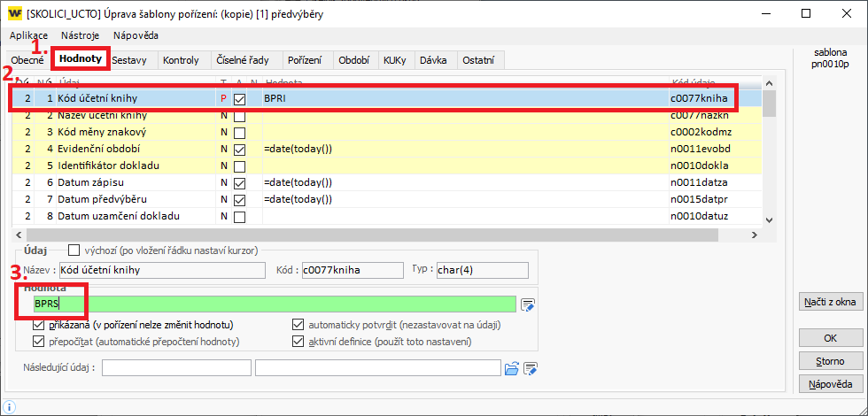Switch to the KUKy tab
868x416 pixels.
point(395,61)
